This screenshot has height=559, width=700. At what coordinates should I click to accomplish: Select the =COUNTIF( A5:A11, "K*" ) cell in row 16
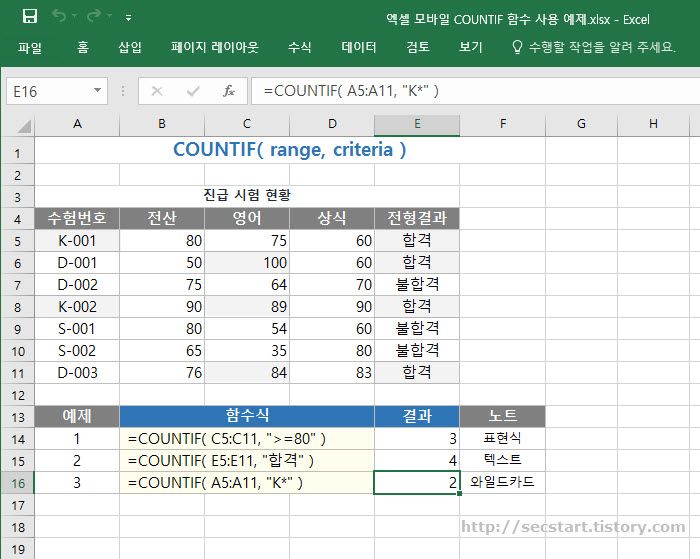[x=247, y=483]
